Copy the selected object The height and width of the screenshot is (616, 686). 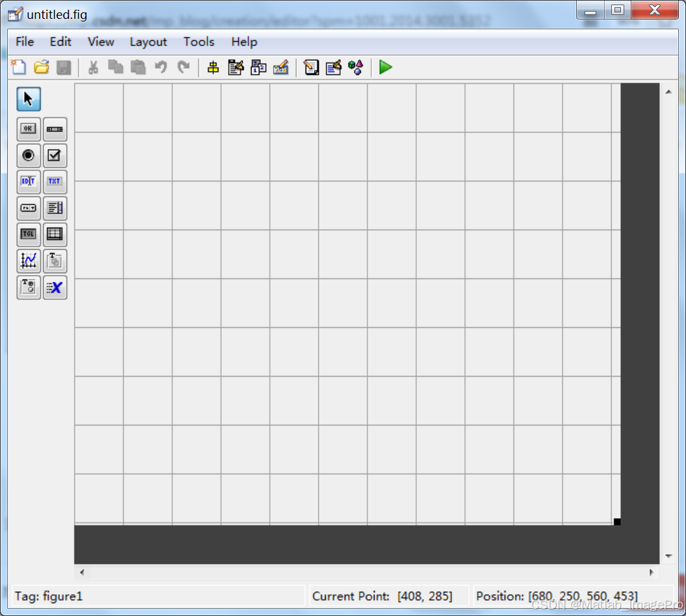116,68
